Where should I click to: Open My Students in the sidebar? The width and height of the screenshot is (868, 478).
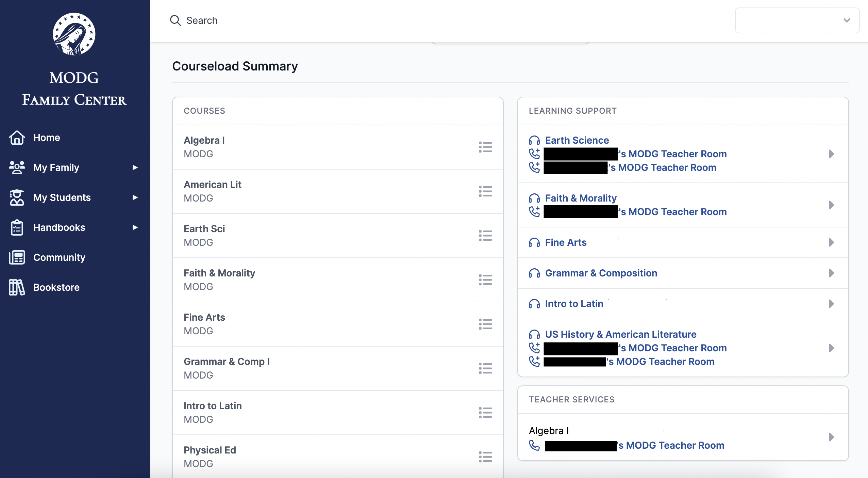62,197
